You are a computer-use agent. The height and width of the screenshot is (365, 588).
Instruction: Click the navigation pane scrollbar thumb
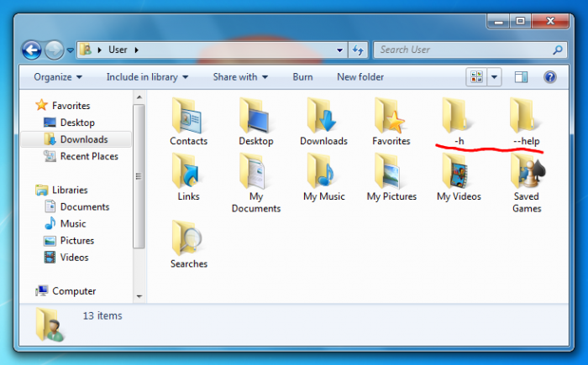point(139,176)
